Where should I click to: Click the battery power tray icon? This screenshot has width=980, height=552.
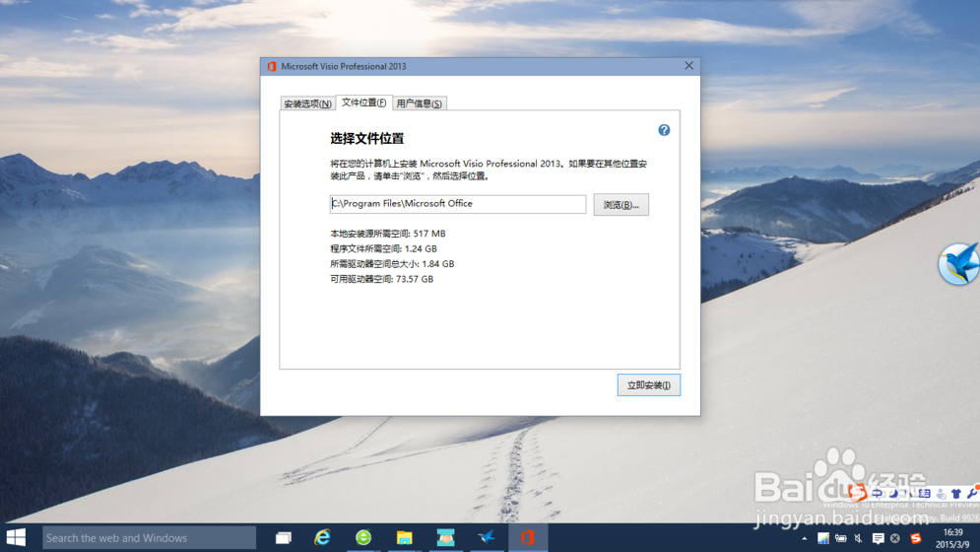point(840,538)
